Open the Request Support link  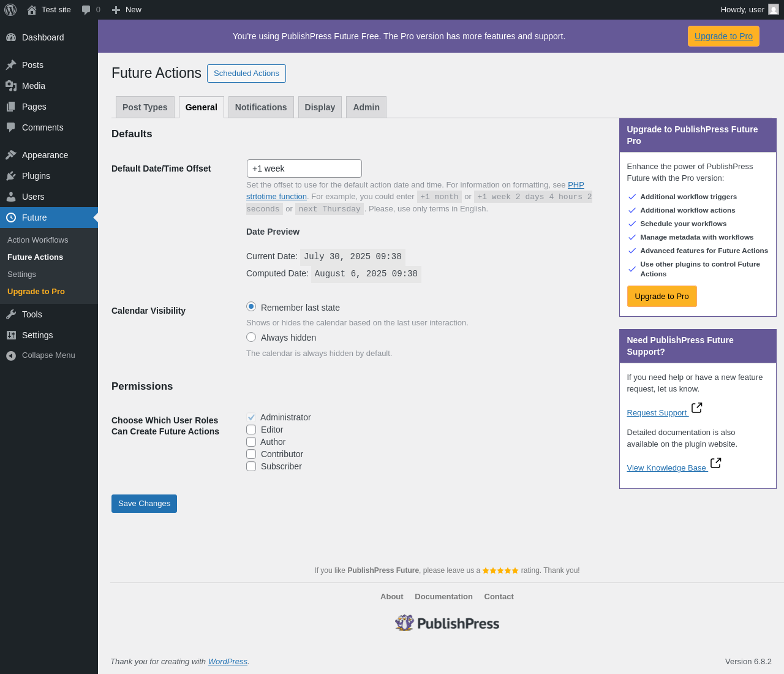[657, 413]
